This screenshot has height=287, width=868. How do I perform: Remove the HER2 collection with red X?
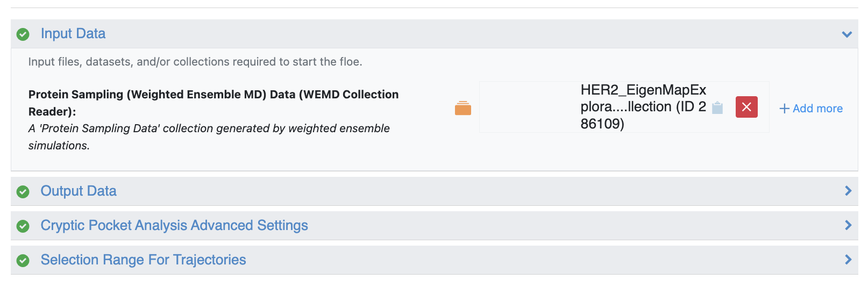tap(746, 107)
